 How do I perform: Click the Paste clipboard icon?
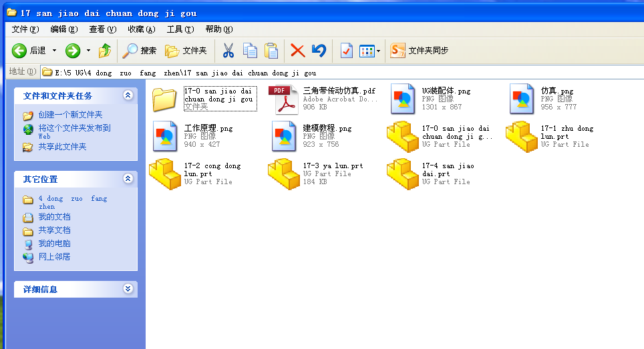[x=271, y=51]
